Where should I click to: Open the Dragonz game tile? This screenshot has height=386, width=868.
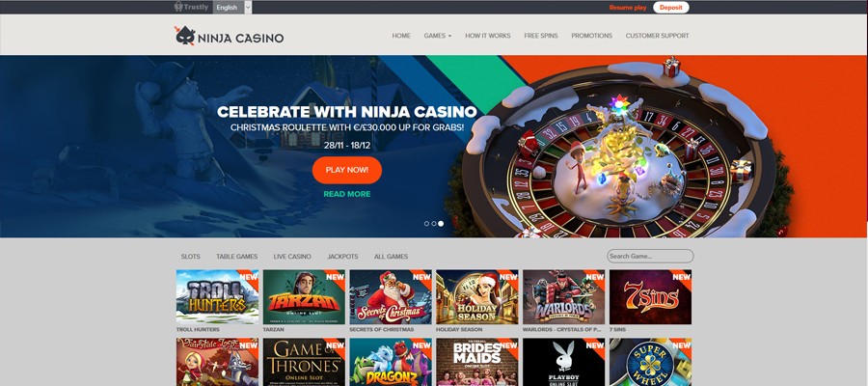point(391,362)
